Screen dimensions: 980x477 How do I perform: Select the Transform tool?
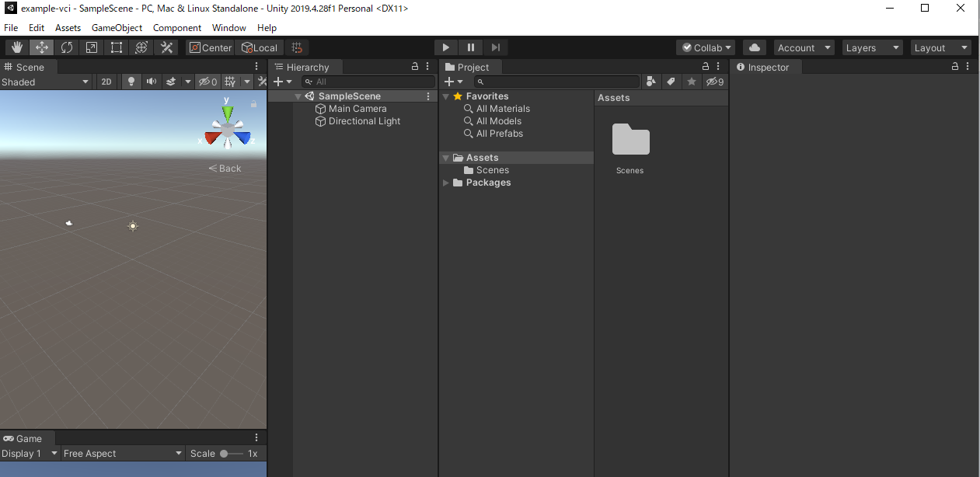coord(141,47)
